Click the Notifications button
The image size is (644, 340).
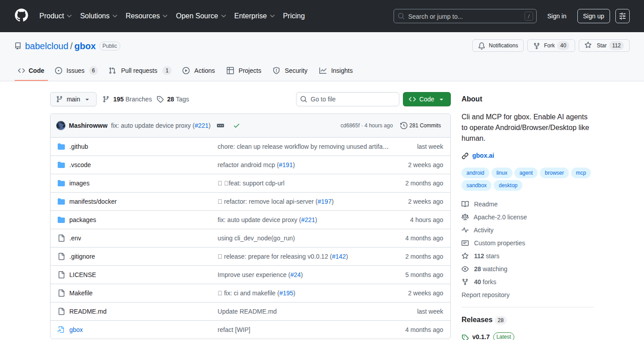(498, 46)
